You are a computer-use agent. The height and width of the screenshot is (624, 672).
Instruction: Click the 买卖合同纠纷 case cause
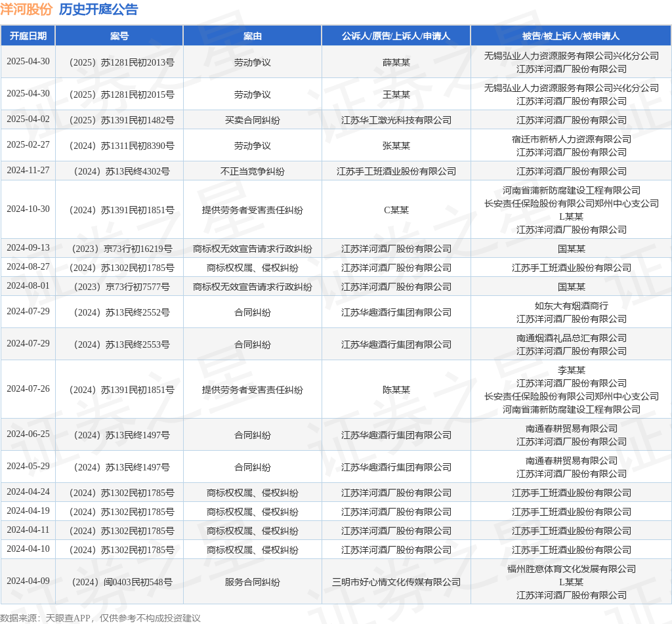(253, 121)
